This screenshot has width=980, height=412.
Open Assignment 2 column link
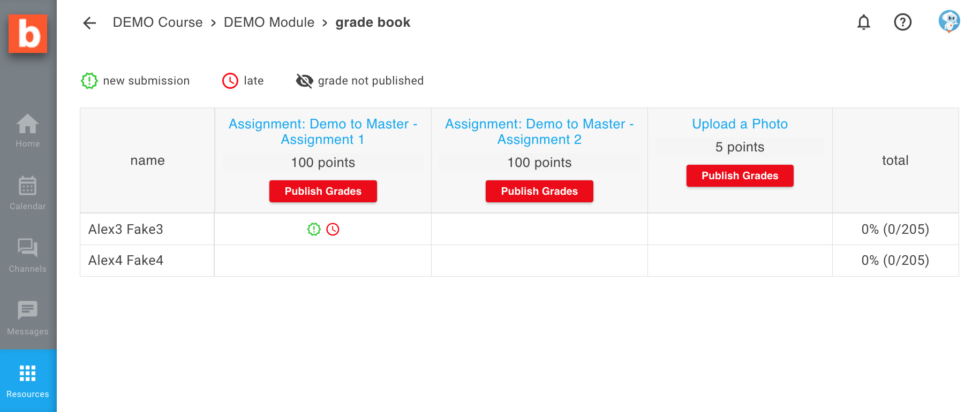[x=539, y=132]
